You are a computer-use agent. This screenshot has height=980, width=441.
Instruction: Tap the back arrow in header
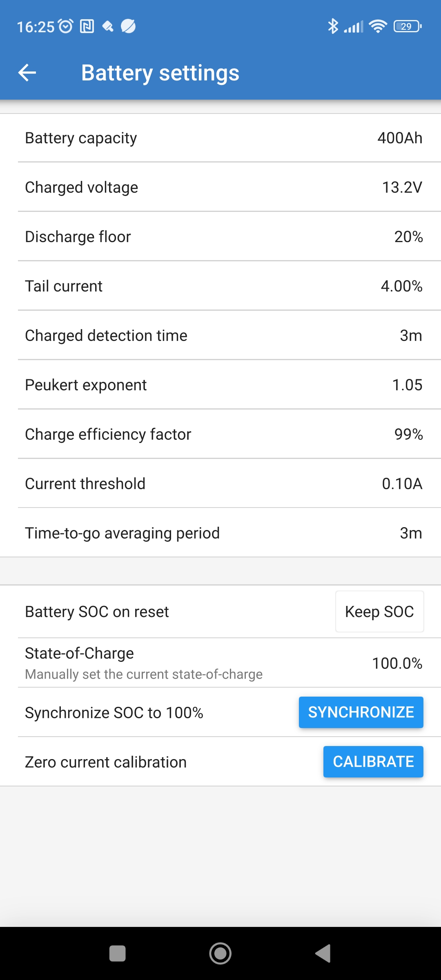coord(27,73)
